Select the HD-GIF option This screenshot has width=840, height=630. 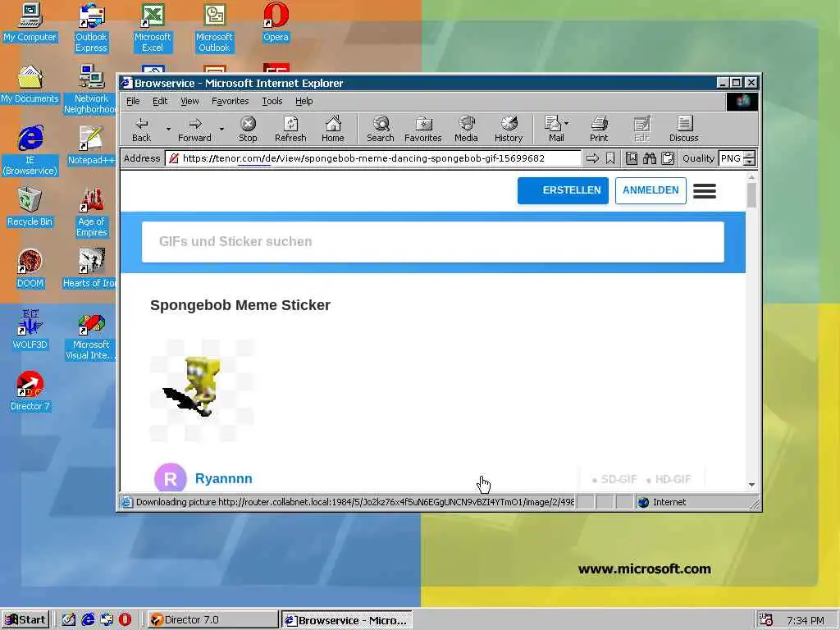tap(669, 479)
